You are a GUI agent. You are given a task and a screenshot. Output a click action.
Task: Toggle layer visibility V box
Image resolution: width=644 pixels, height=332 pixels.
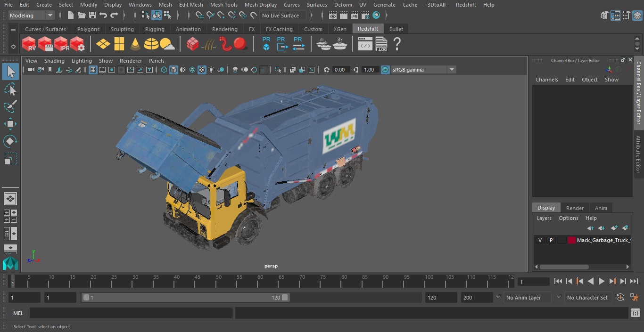[540, 240]
